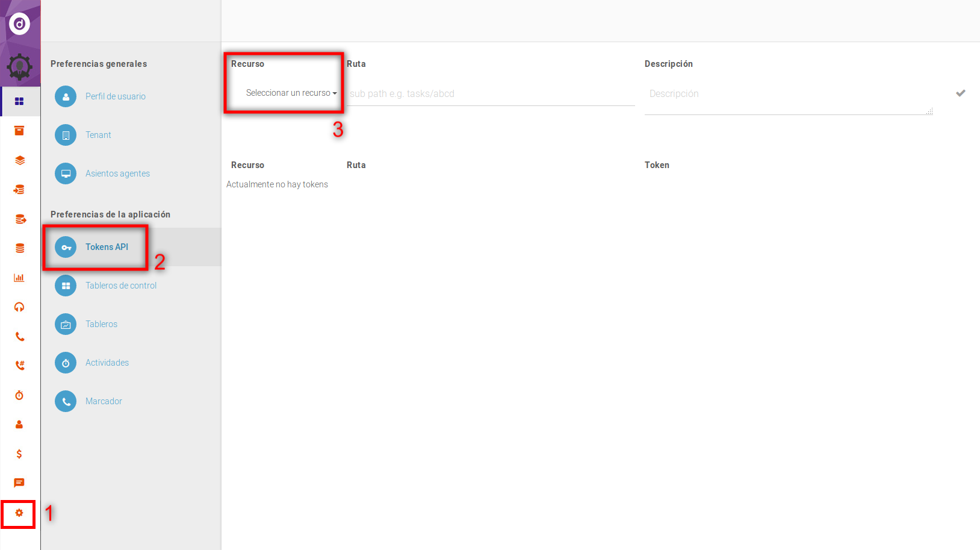The height and width of the screenshot is (550, 980).
Task: Expand the 'Seleccionar un recurso' dropdown
Action: click(x=291, y=93)
